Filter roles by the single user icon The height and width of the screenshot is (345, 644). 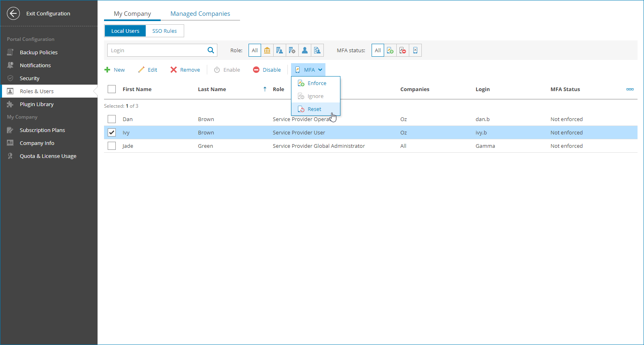coord(305,50)
